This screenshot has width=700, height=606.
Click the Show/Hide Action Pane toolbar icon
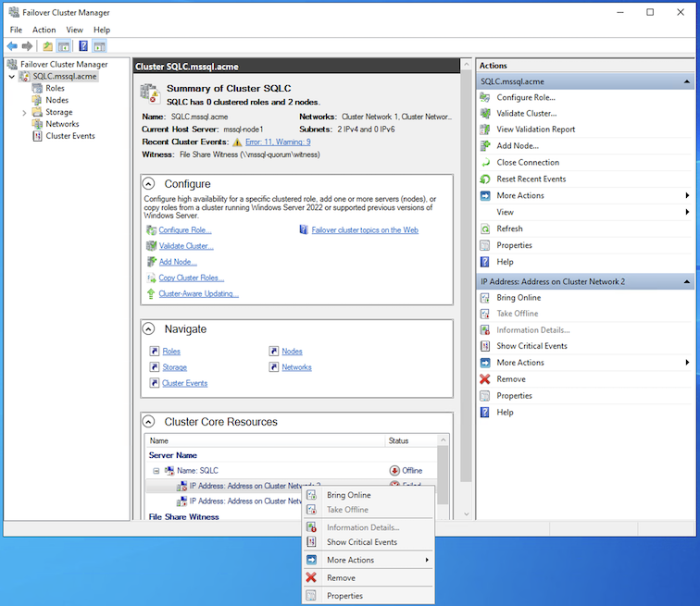click(x=100, y=46)
